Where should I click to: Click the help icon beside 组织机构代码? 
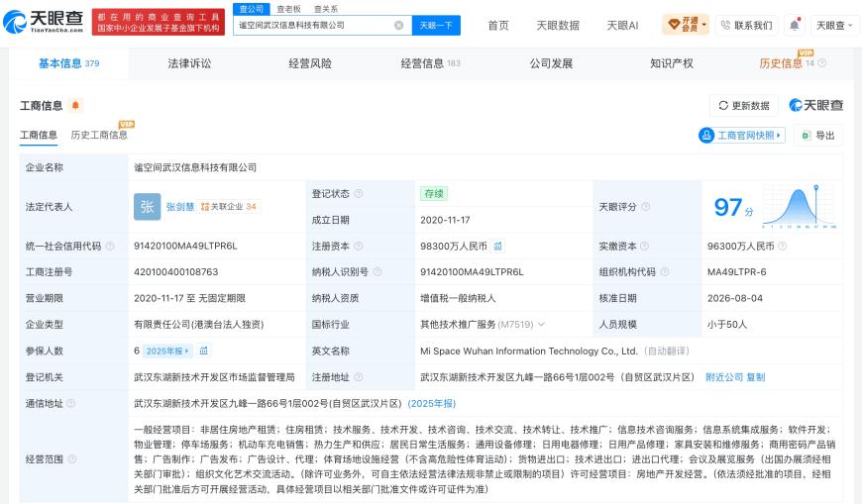[x=665, y=272]
